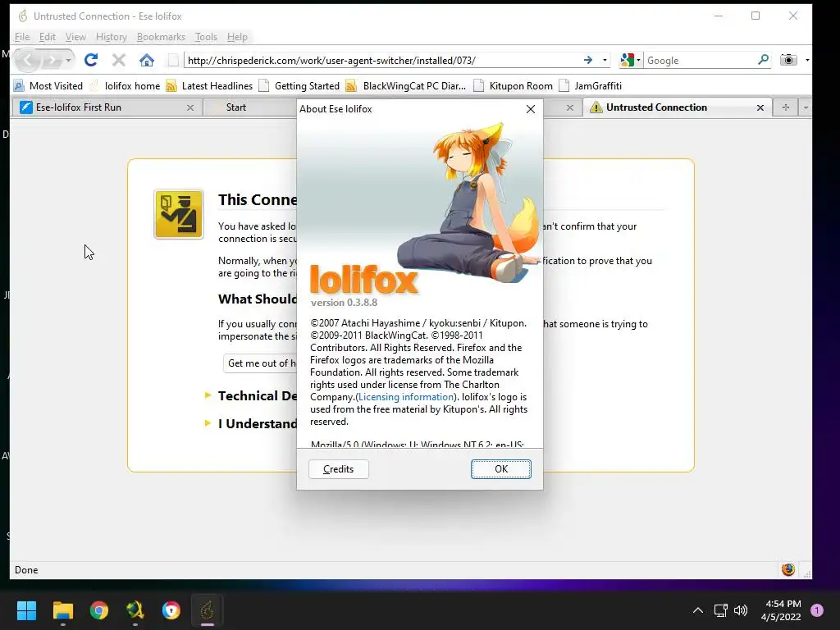Open the search engine selector dropdown
Viewport: 840px width, 630px height.
pos(630,60)
